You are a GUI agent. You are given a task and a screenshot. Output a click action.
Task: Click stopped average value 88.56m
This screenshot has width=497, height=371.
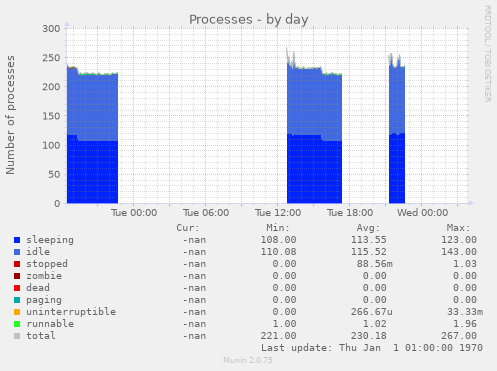coord(375,264)
